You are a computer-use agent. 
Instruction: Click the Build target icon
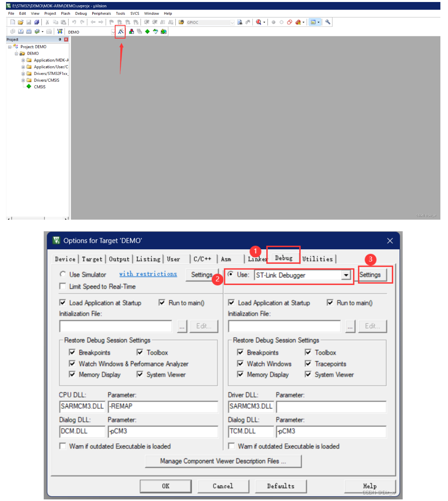point(20,31)
